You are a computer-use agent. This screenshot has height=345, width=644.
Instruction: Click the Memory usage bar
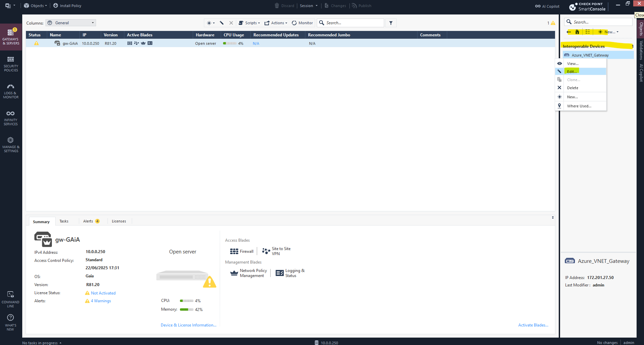click(x=187, y=310)
